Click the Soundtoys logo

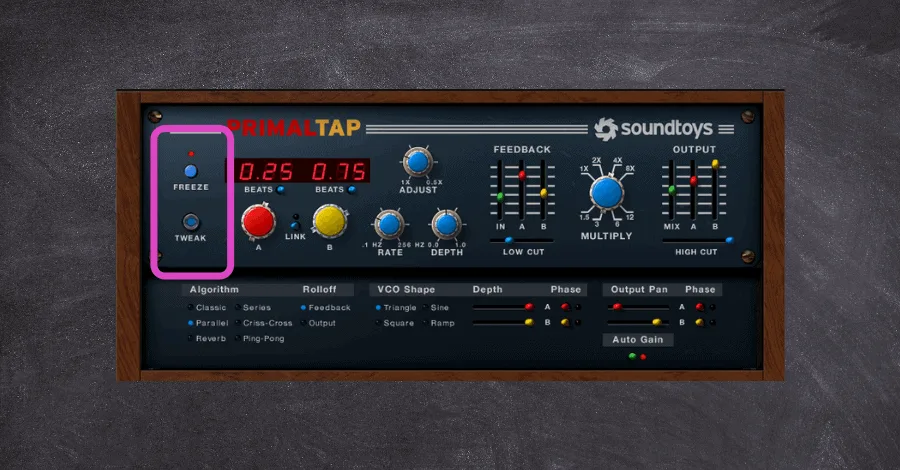pos(654,129)
